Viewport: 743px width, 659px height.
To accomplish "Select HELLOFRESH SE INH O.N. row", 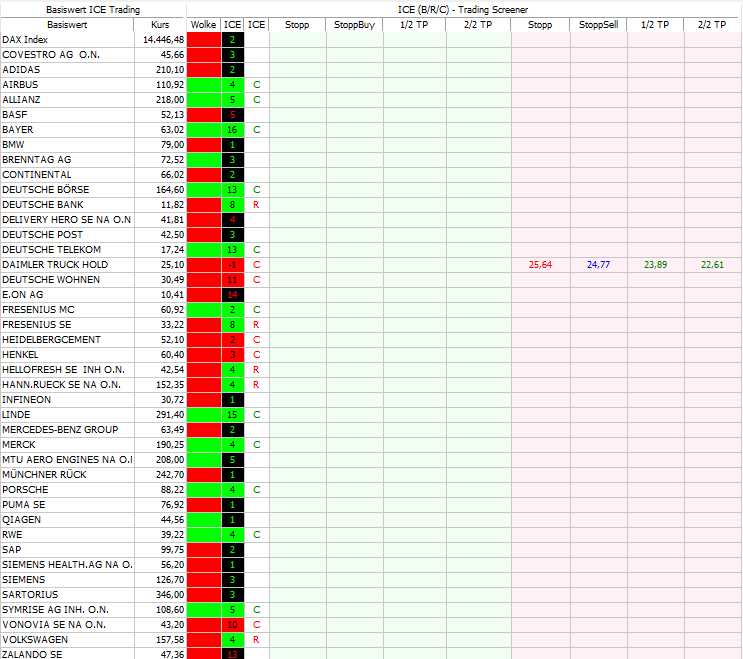I will 63,370.
